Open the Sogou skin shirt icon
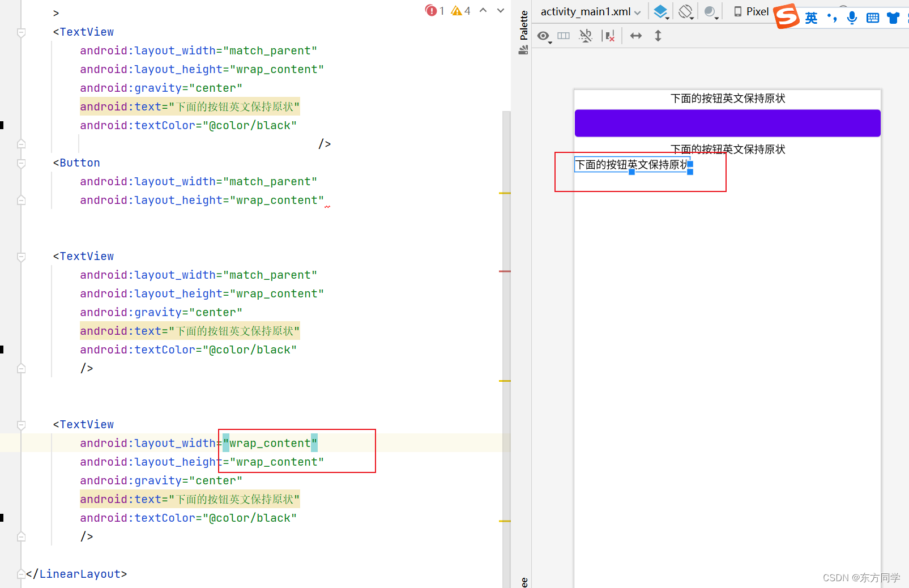Image resolution: width=909 pixels, height=588 pixels. [x=893, y=18]
